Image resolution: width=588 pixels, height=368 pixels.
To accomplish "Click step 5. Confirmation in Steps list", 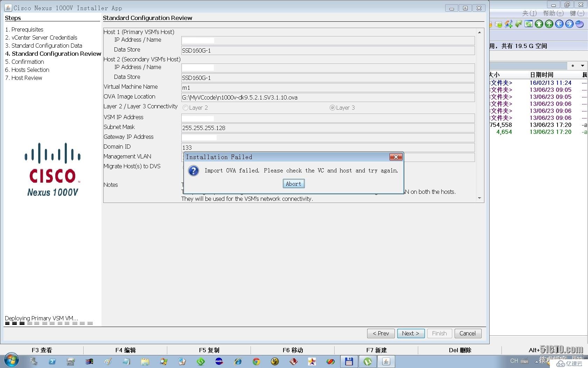I will coord(24,62).
